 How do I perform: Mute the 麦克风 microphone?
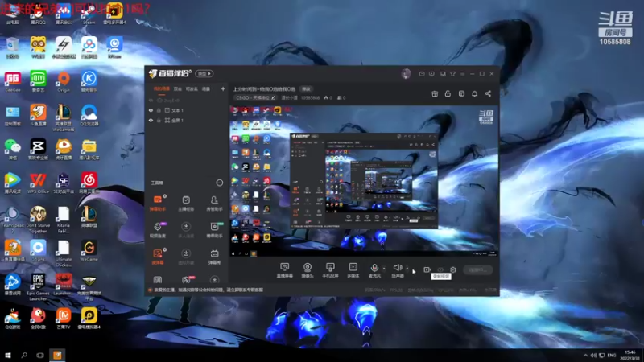(x=374, y=270)
